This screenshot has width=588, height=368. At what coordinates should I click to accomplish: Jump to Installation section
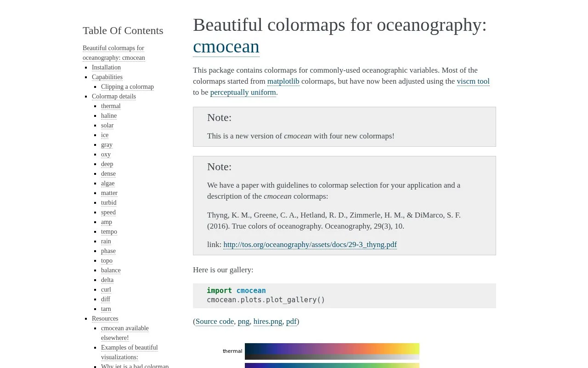click(x=106, y=68)
